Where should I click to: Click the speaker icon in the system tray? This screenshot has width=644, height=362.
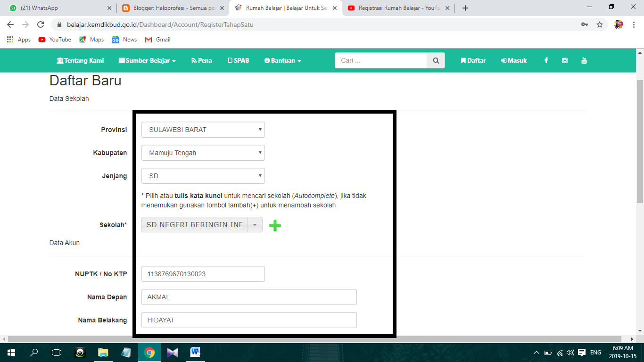pos(570,352)
